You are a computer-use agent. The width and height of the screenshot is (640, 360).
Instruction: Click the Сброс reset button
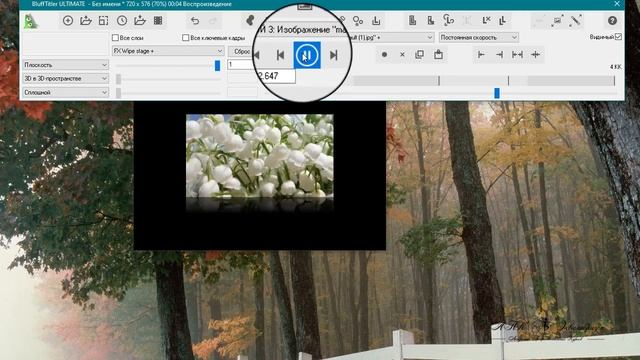[242, 51]
